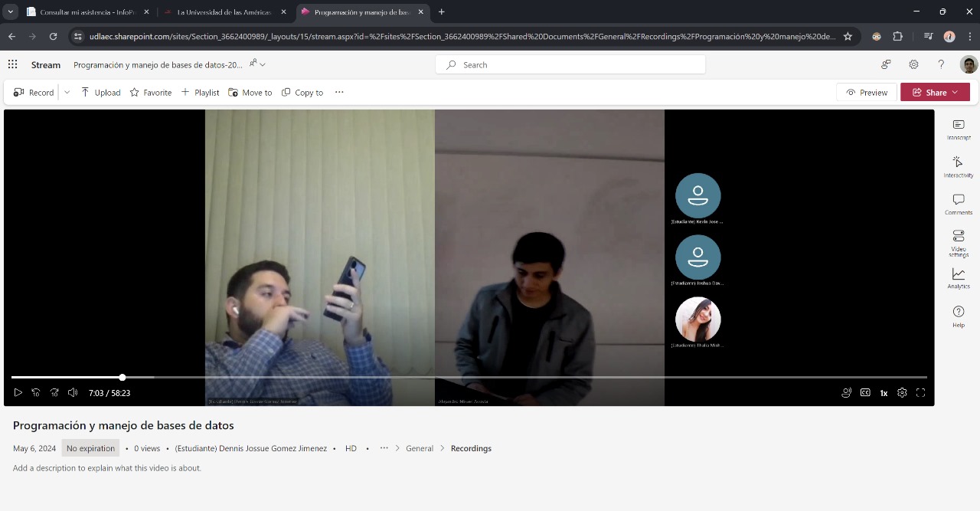This screenshot has height=511, width=980.
Task: Mute the video volume
Action: point(73,392)
